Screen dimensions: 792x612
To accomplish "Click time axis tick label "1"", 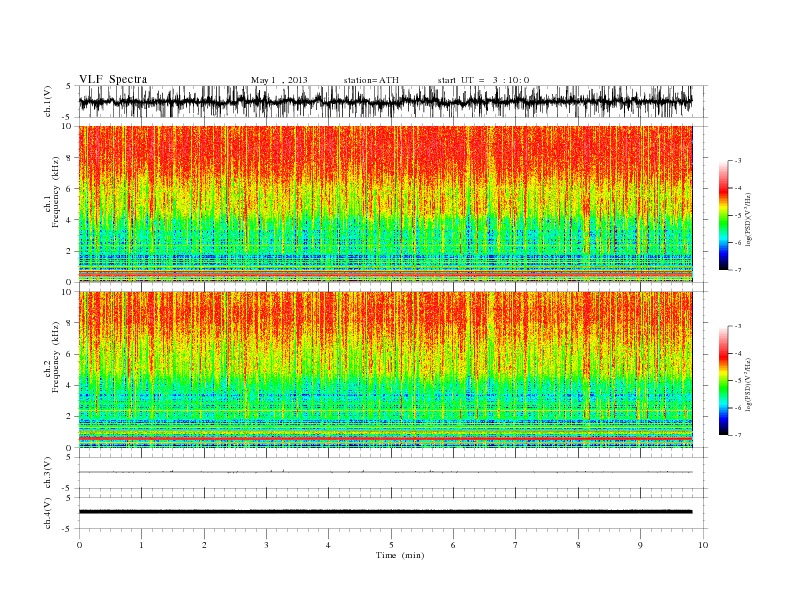I will pyautogui.click(x=141, y=545).
